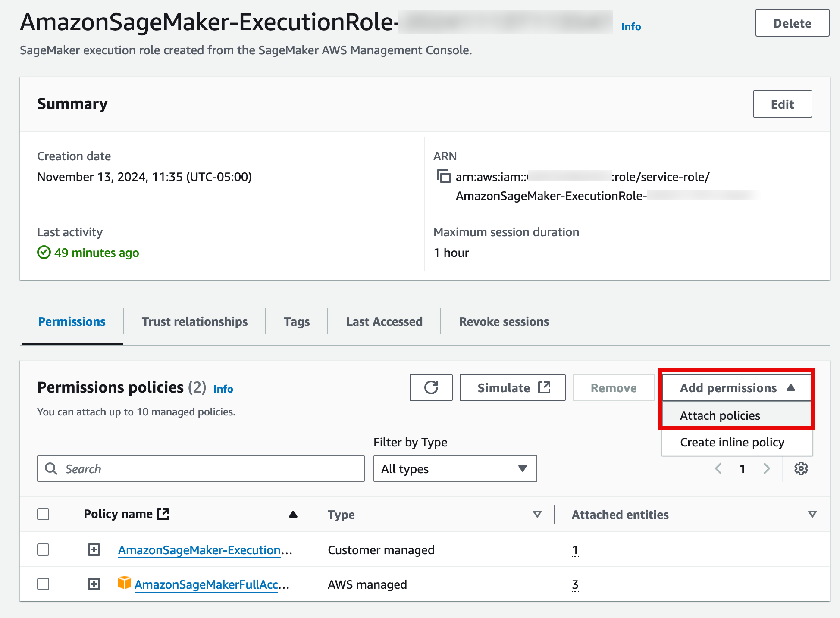840x618 pixels.
Task: Expand the AmazonSageMaker-Execution policy row
Action: (94, 549)
